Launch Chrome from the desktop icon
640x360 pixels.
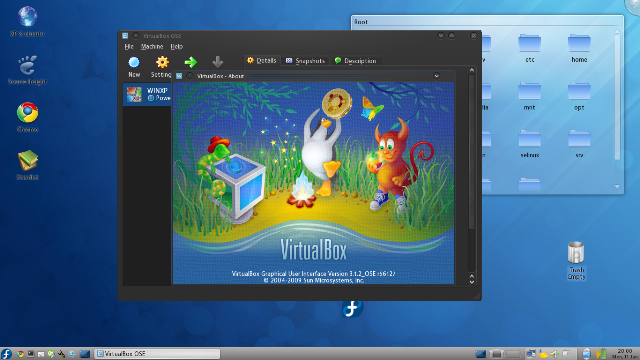[x=28, y=118]
